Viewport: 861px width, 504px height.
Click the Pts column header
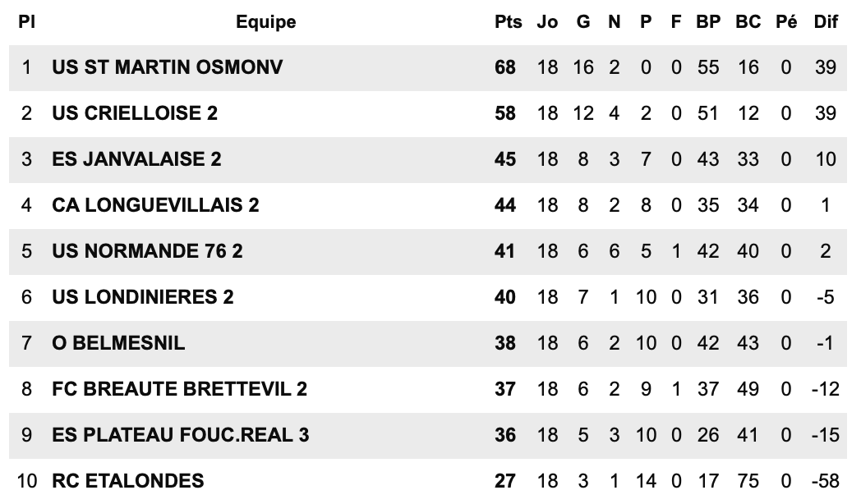(508, 22)
